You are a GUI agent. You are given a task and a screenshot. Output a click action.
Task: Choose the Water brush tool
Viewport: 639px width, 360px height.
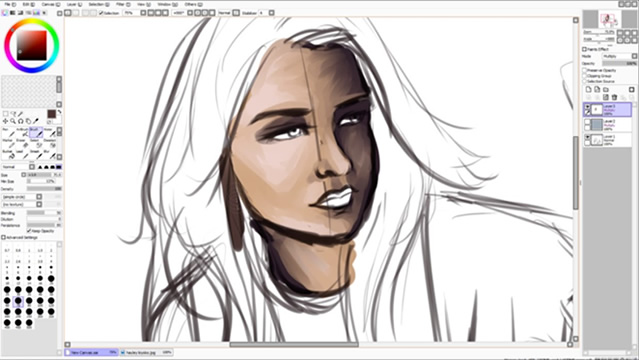pyautogui.click(x=49, y=133)
